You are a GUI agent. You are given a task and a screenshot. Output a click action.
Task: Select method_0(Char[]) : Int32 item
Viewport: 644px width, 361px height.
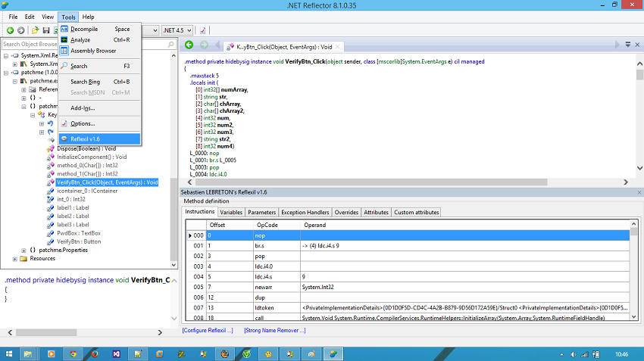87,165
